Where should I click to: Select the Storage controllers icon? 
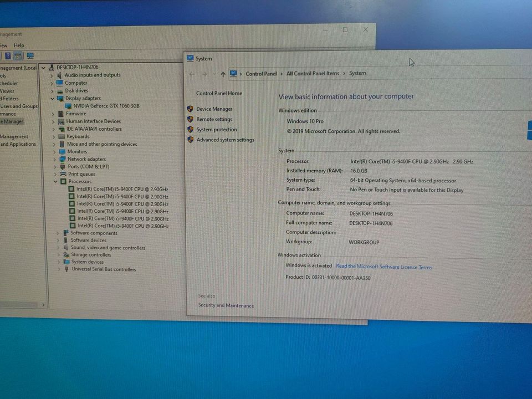(x=66, y=255)
